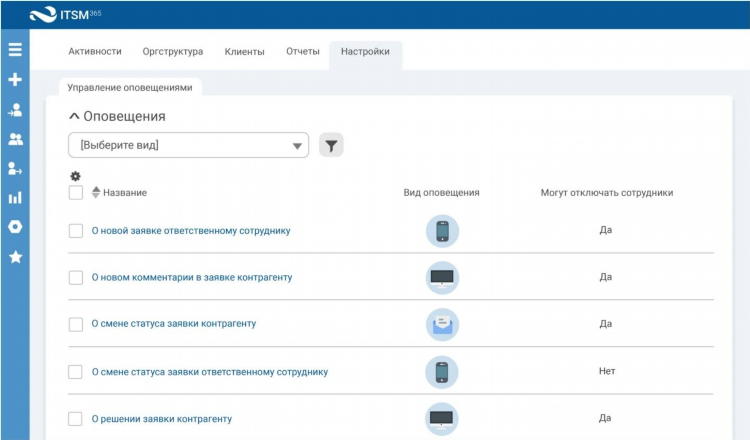Sort by Название using sort arrows
750x440 pixels.
click(x=96, y=192)
